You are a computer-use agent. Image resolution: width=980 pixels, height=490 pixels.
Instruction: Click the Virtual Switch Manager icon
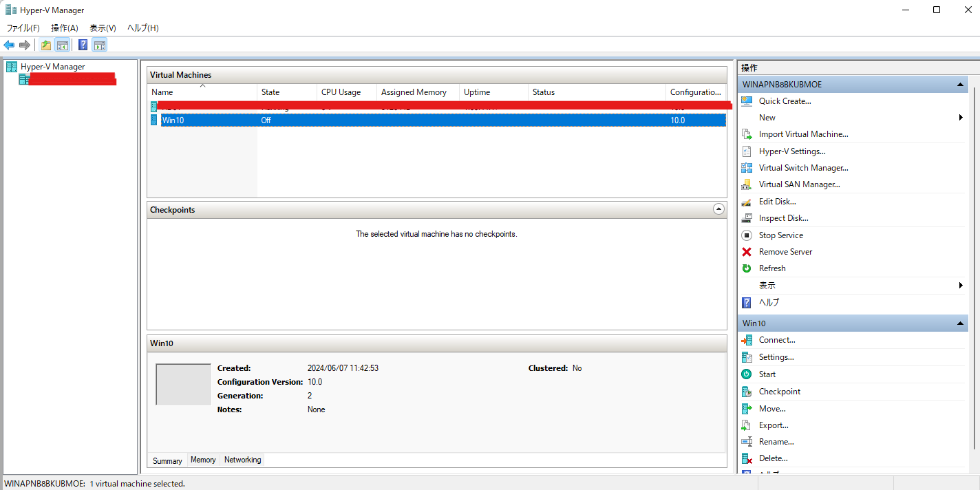[747, 168]
